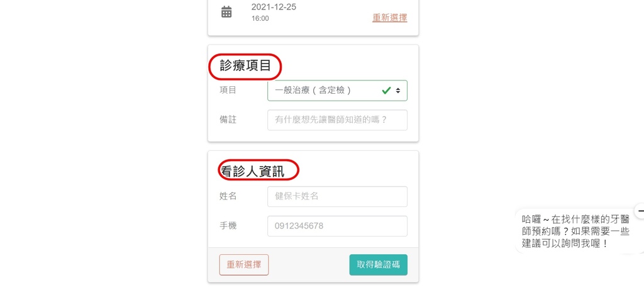Click the 項目 field label
This screenshot has width=644, height=290.
pyautogui.click(x=228, y=91)
